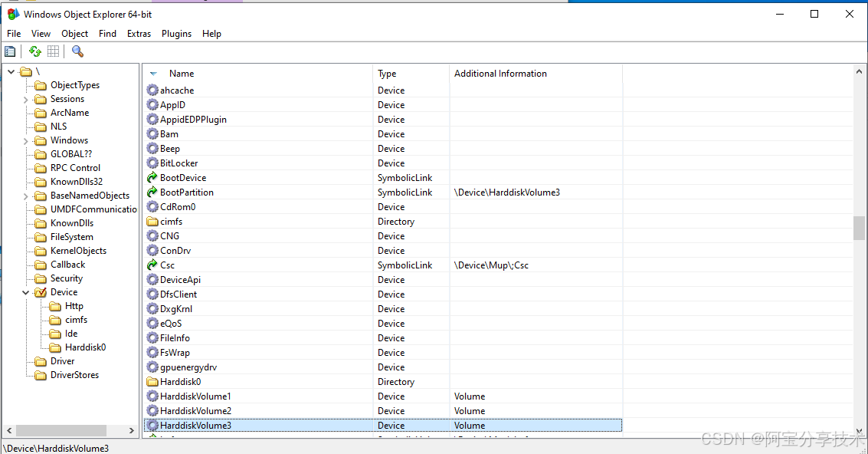Open the Plugins menu

tap(177, 33)
